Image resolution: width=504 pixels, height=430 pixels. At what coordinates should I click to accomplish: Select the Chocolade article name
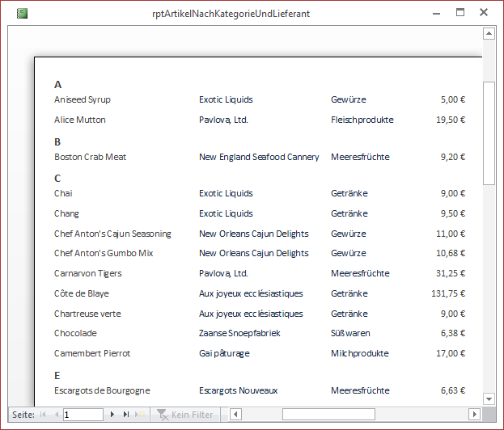point(75,333)
